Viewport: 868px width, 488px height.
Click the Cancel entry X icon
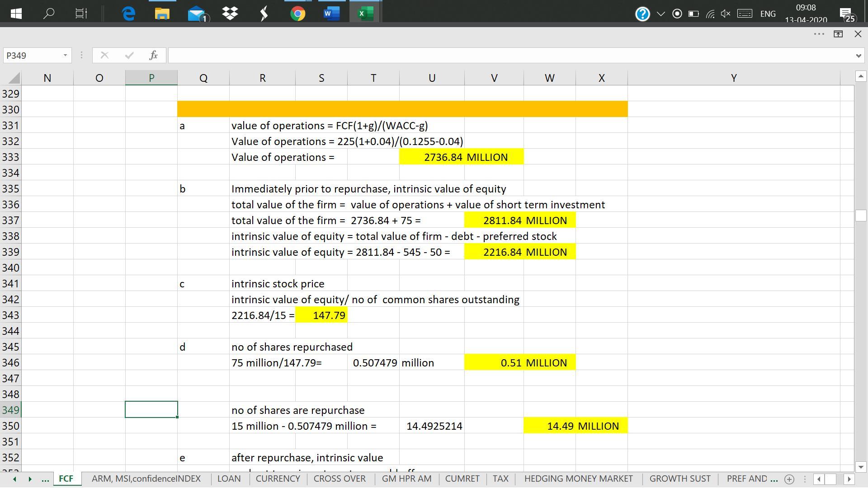coord(104,55)
